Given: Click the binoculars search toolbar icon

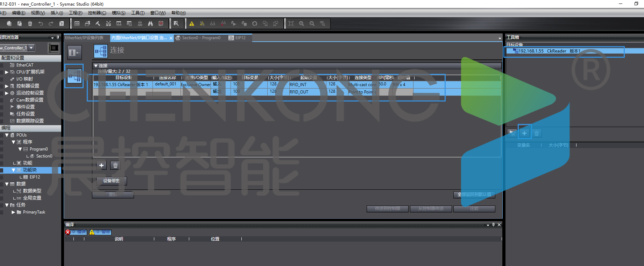Looking at the screenshot, I should tap(150, 23).
